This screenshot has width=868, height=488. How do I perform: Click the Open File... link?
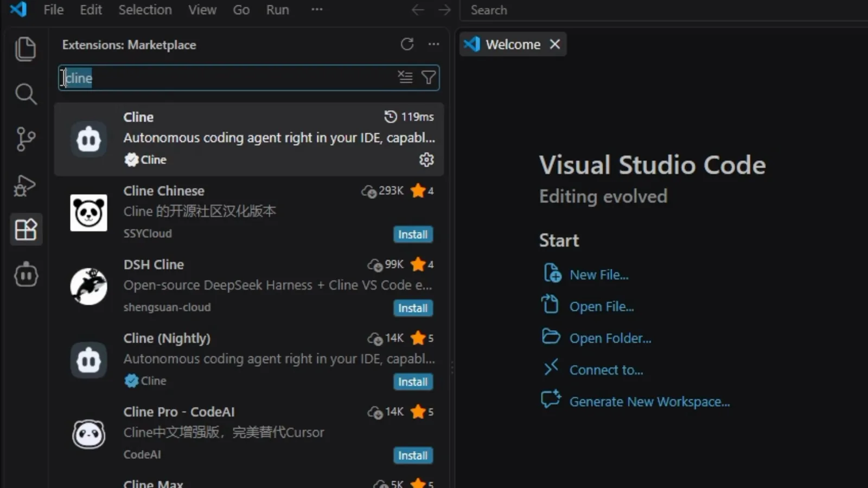point(602,306)
